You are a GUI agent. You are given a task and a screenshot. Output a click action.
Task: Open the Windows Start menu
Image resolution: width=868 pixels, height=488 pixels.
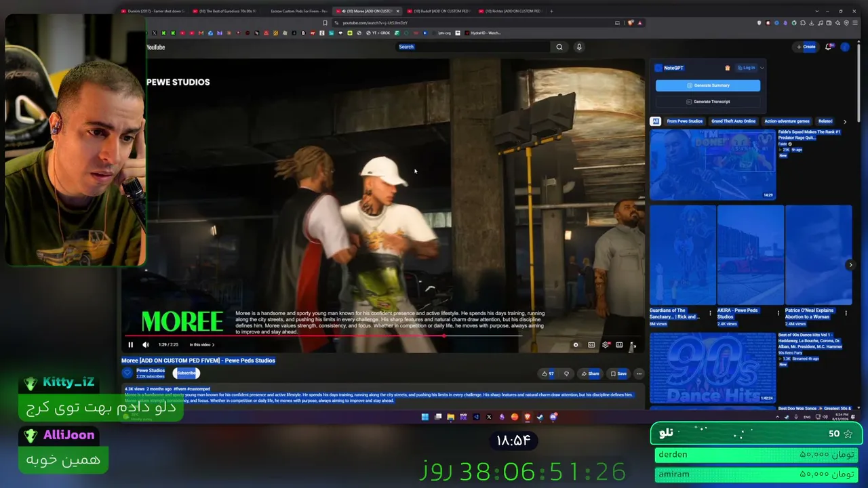tap(425, 417)
